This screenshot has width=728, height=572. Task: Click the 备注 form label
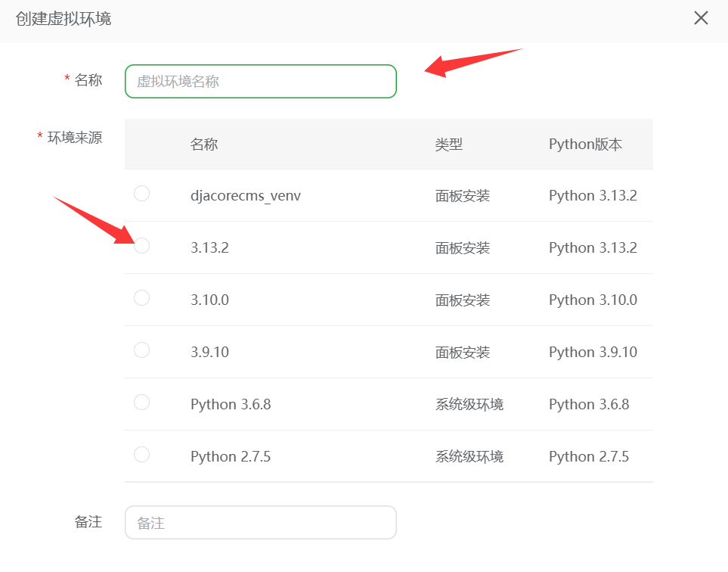[88, 521]
